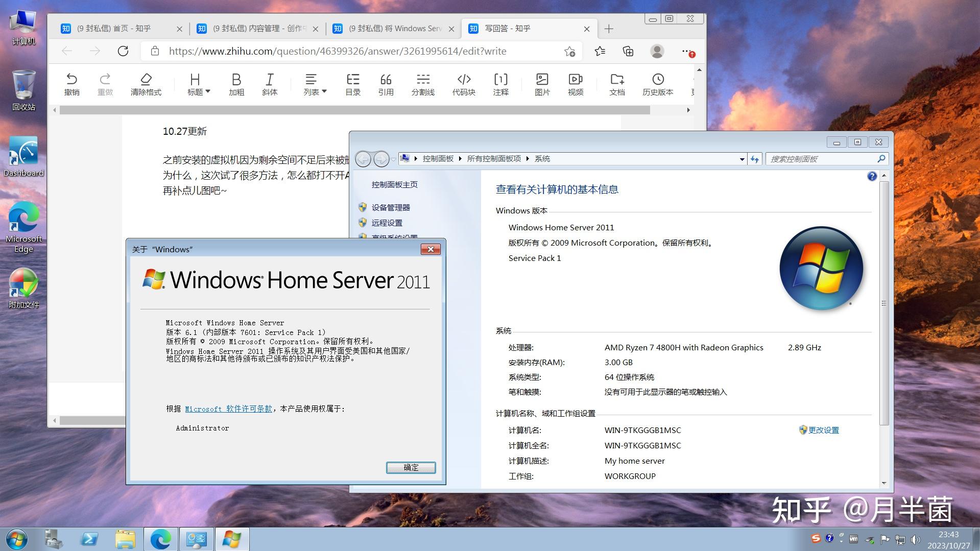Screen dimensions: 980x551
Task: Expand the control panel address history dropdown
Action: pyautogui.click(x=742, y=159)
